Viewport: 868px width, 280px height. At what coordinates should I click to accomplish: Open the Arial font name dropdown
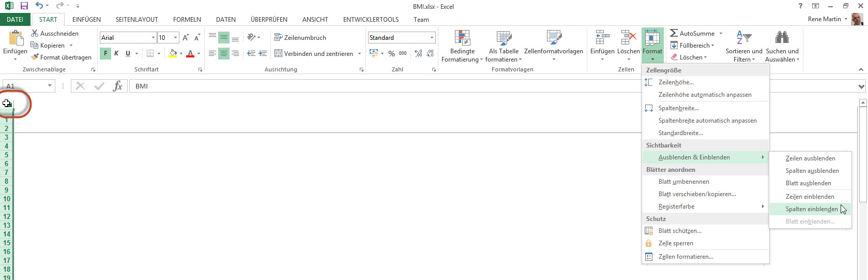(153, 38)
